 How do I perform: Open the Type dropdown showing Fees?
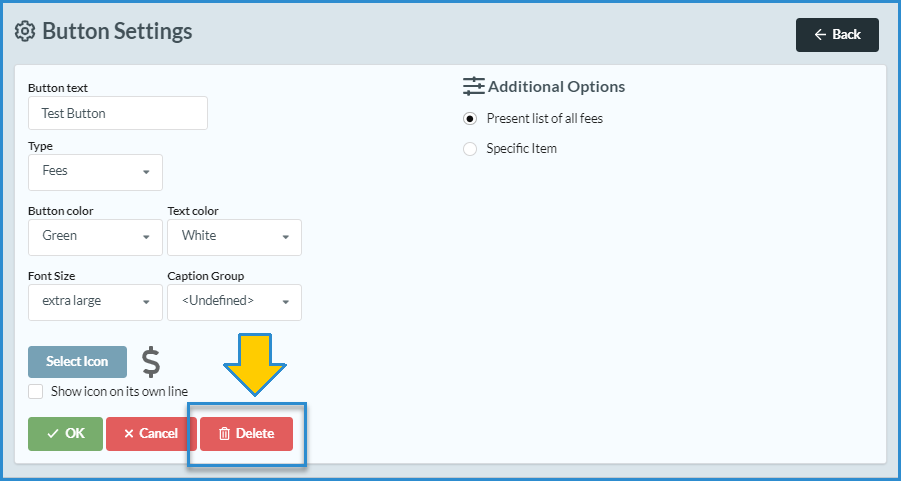pos(95,172)
